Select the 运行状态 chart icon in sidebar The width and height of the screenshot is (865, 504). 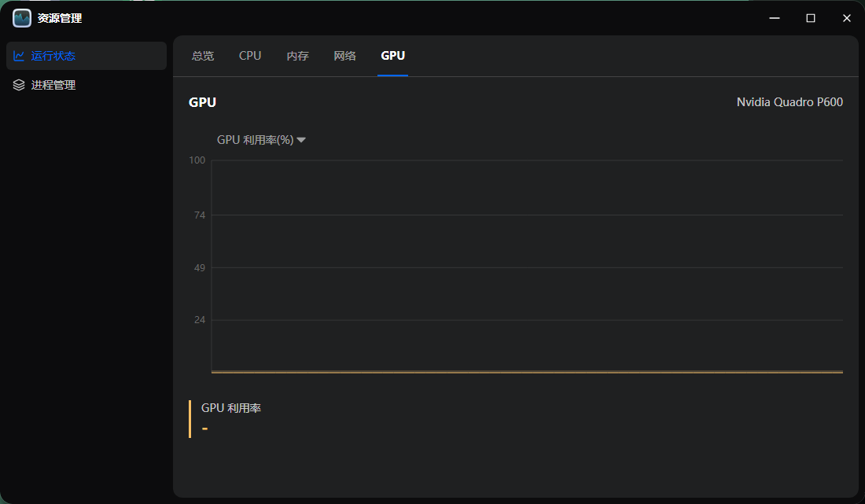(19, 56)
